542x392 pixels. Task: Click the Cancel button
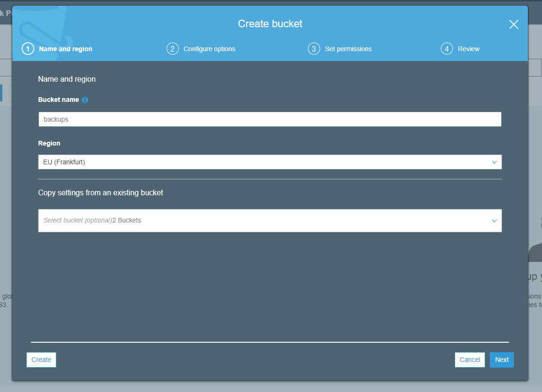coord(470,360)
